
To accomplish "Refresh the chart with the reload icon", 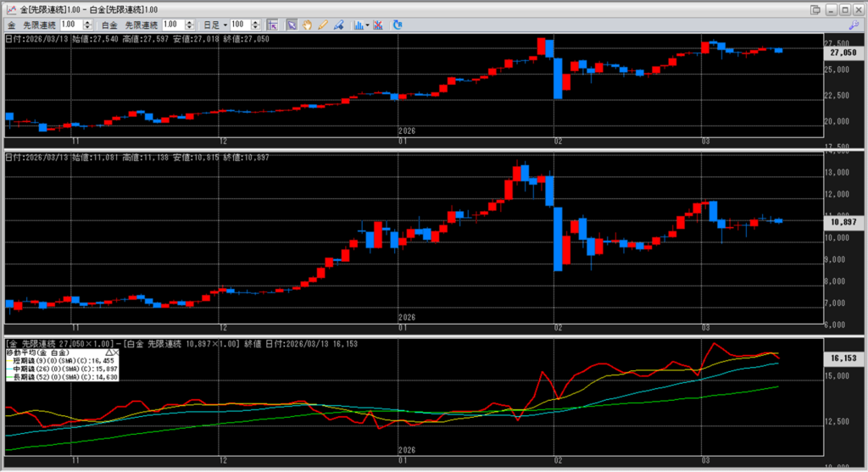I will 399,25.
